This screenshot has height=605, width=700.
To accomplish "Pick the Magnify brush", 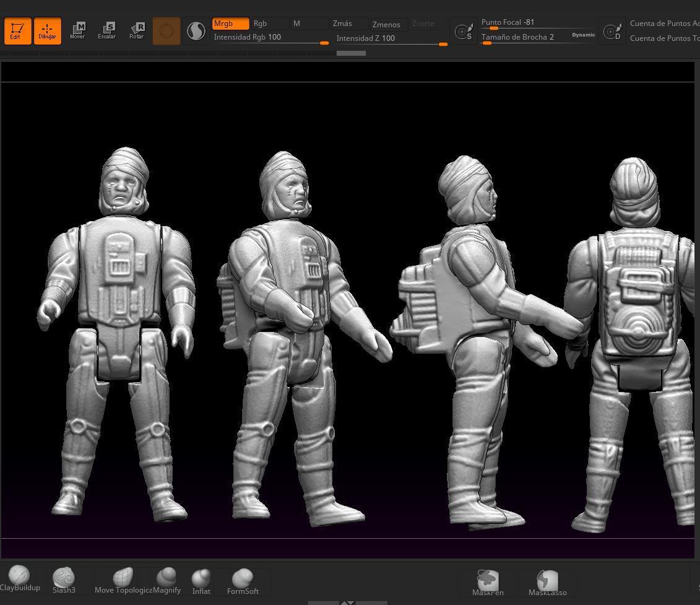I will click(166, 580).
